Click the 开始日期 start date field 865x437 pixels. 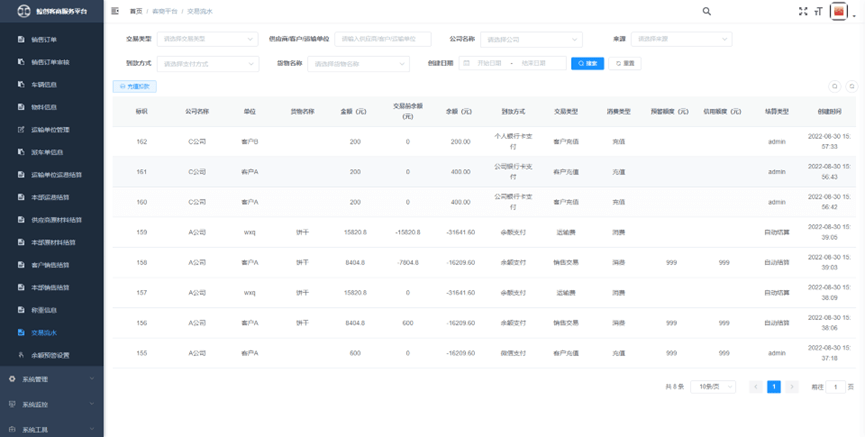[489, 63]
